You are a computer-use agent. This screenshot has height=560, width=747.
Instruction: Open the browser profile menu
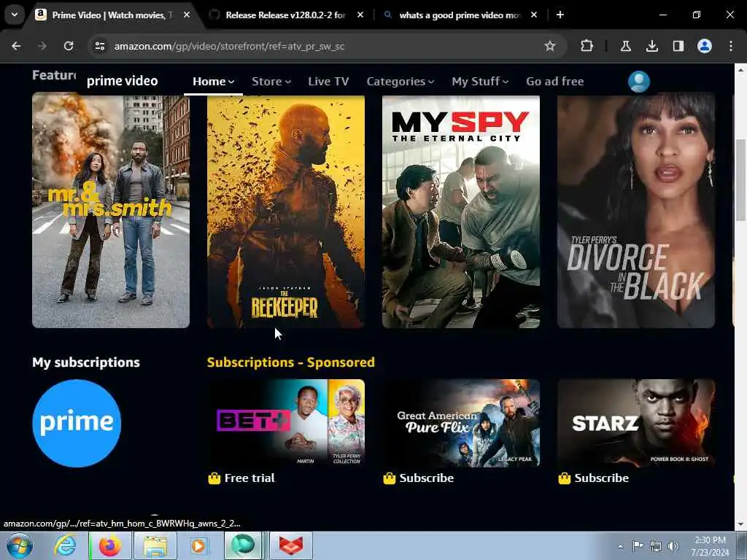(705, 46)
